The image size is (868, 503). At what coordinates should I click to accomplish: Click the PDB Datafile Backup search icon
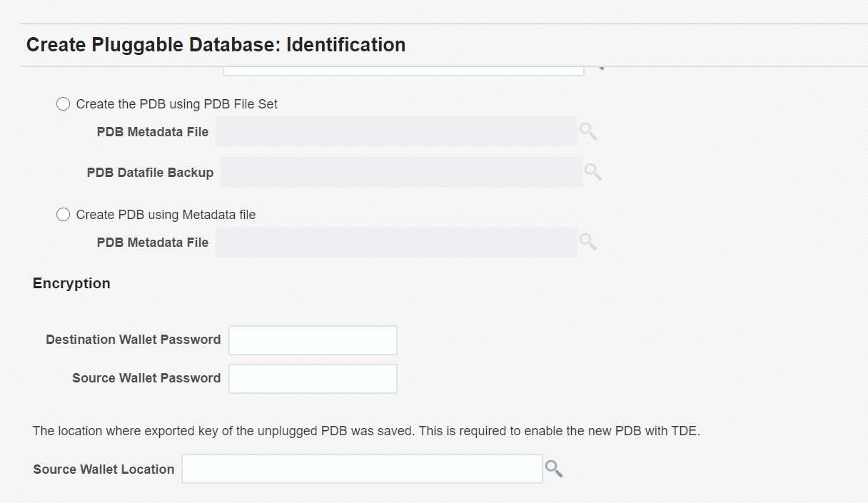click(x=593, y=172)
